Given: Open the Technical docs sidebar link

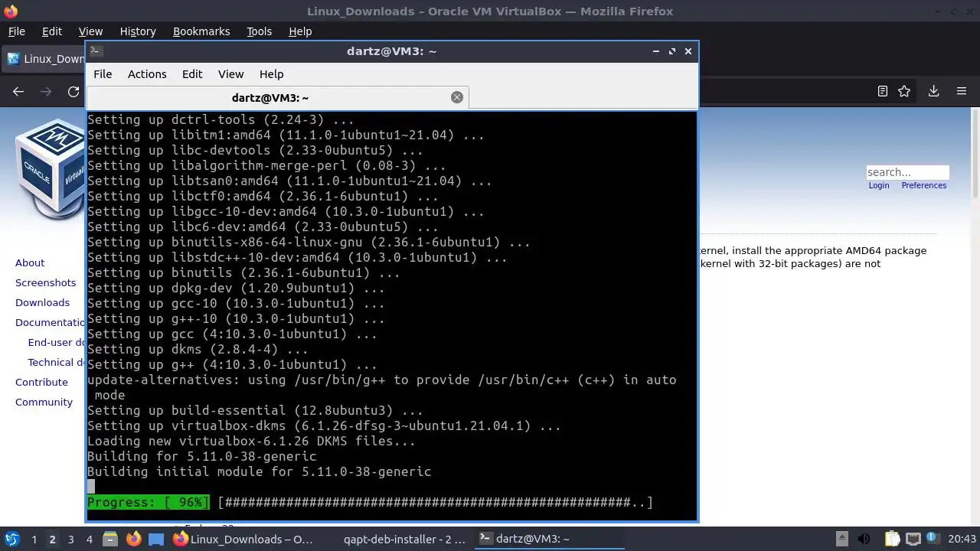Looking at the screenshot, I should pos(56,362).
